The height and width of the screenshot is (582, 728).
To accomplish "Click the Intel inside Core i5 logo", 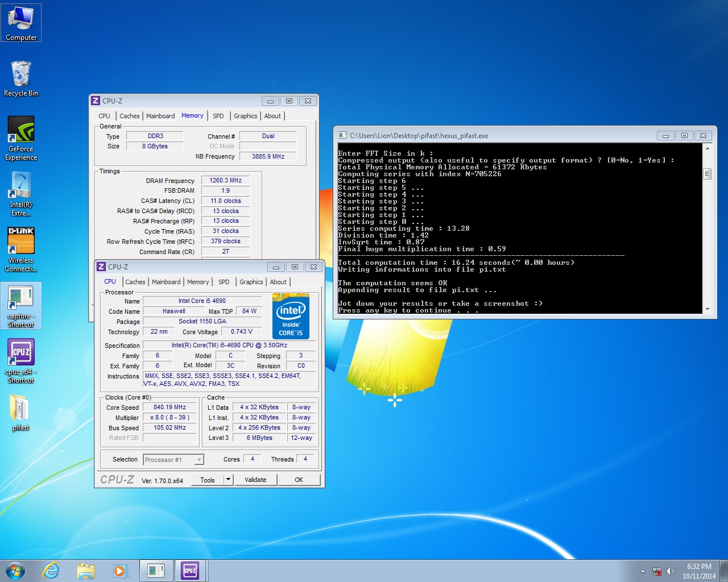I will tap(291, 316).
